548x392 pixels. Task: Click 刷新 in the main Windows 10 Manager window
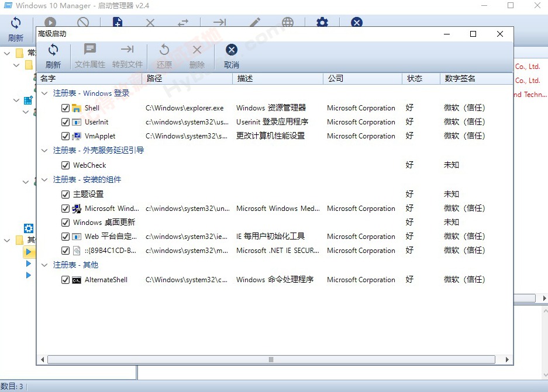tap(16, 29)
